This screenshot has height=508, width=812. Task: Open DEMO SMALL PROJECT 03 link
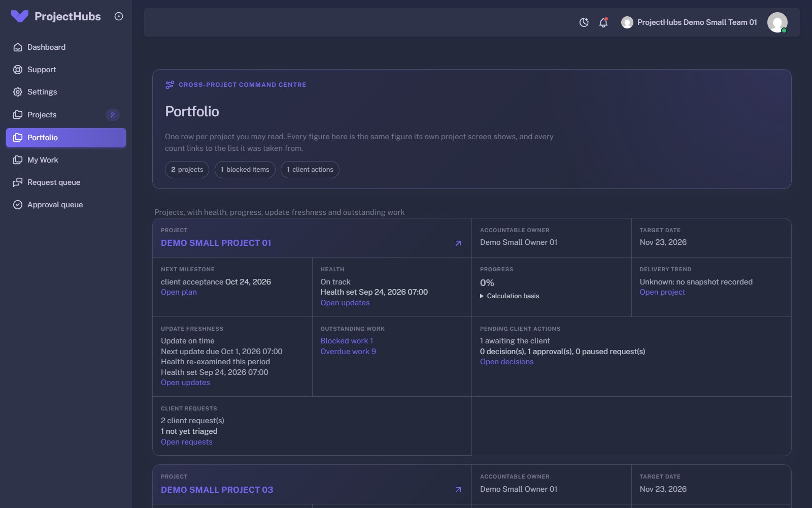tap(217, 490)
